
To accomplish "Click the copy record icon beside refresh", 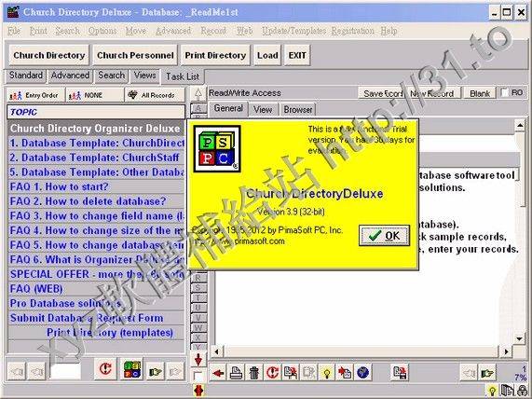I will pos(291,373).
